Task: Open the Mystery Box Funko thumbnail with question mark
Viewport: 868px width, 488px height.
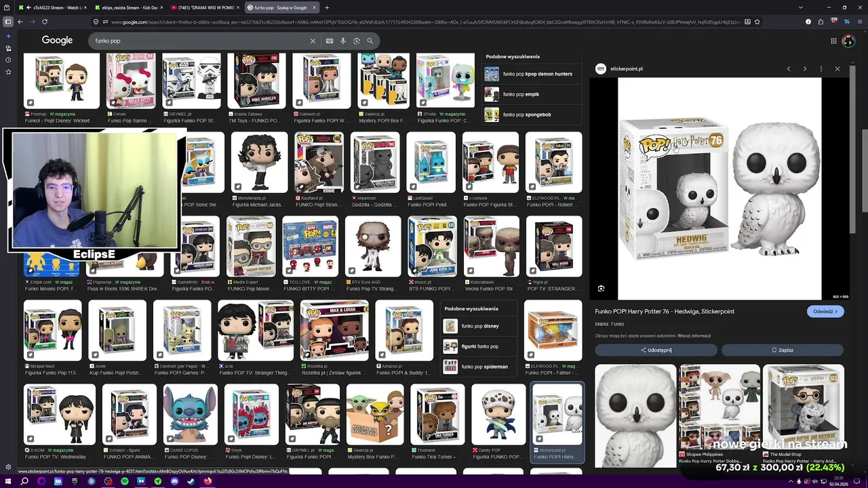Action: point(375,414)
